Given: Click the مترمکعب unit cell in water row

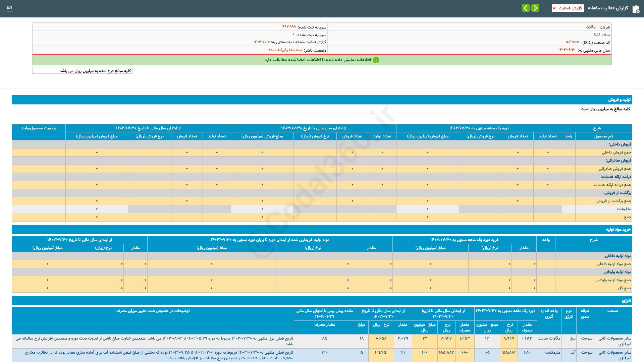Looking at the screenshot, I should point(552,352).
